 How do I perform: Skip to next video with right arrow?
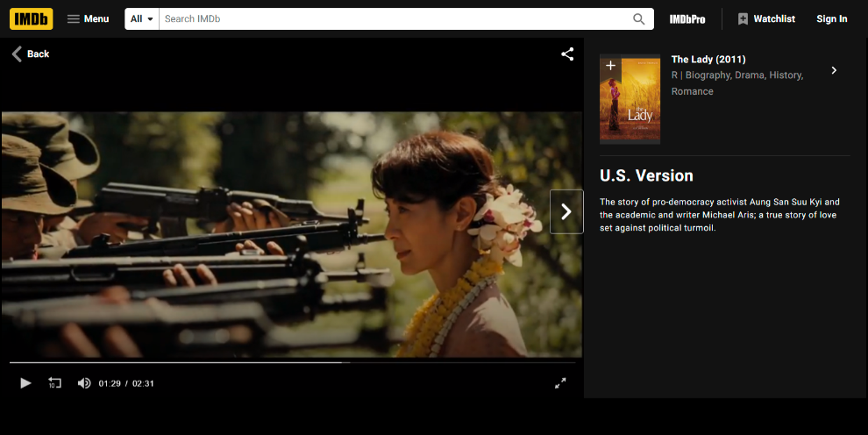tap(566, 211)
